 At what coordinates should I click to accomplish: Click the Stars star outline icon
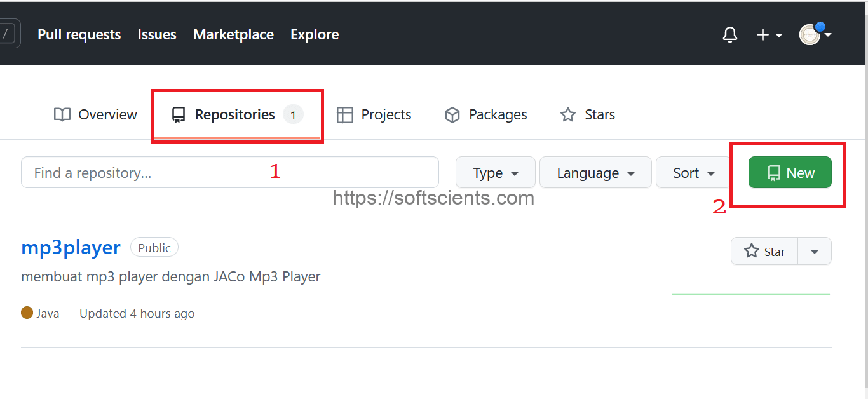click(567, 114)
